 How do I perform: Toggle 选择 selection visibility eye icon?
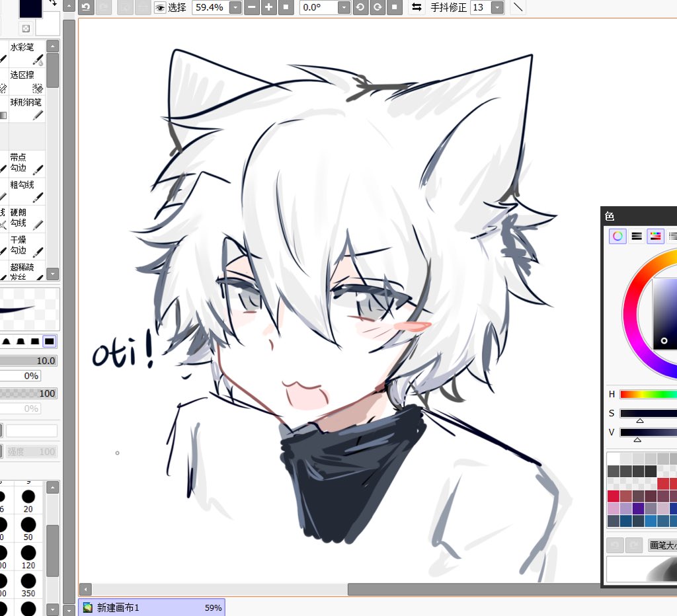[160, 8]
